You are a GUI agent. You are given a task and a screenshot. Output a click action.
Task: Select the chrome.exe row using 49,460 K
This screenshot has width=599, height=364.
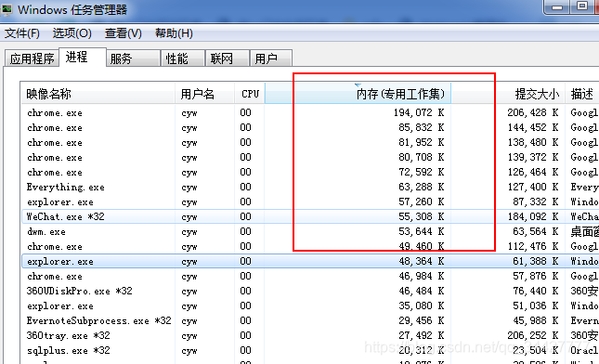coord(310,246)
